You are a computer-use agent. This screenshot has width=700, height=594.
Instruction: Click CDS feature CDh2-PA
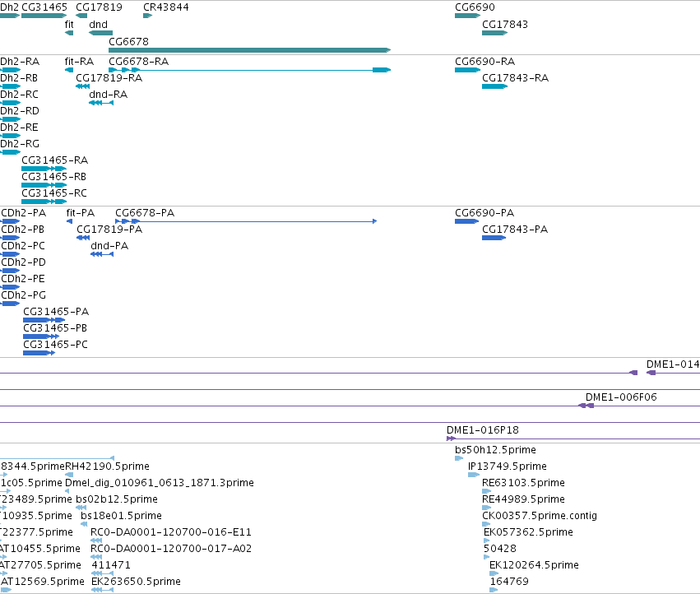pos(10,221)
